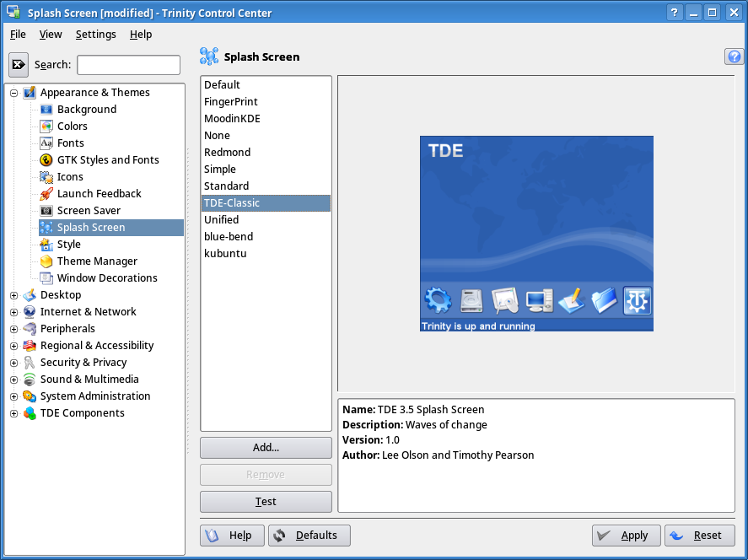Expand the Sound & Multimedia category

point(13,380)
